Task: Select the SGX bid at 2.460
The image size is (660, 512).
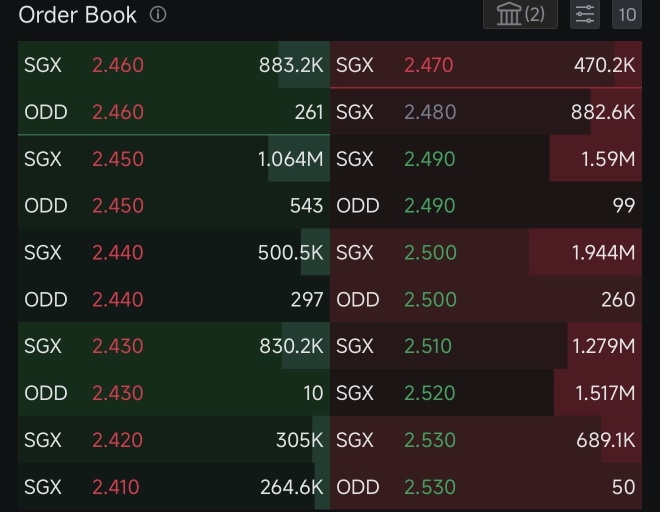Action: 174,65
